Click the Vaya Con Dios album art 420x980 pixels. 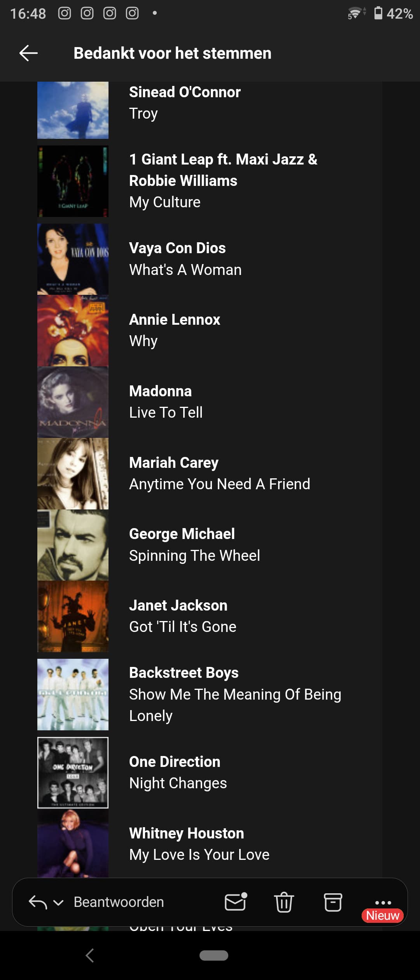pos(73,259)
